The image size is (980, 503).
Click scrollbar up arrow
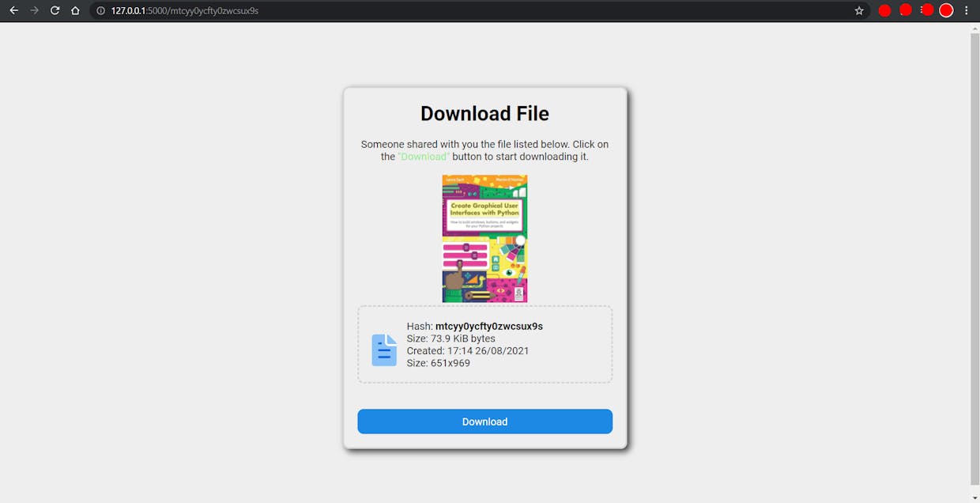pos(974,28)
